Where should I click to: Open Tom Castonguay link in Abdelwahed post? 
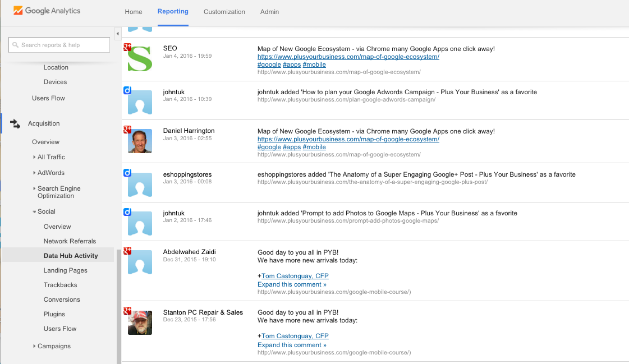pyautogui.click(x=295, y=276)
